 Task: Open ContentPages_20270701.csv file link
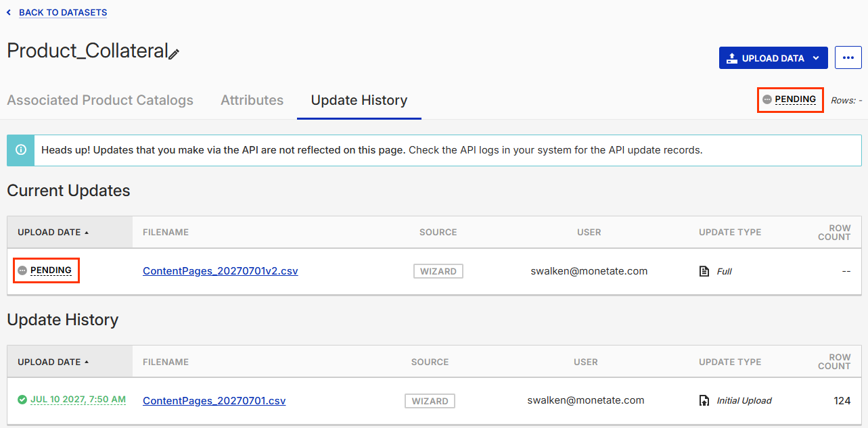pos(214,400)
